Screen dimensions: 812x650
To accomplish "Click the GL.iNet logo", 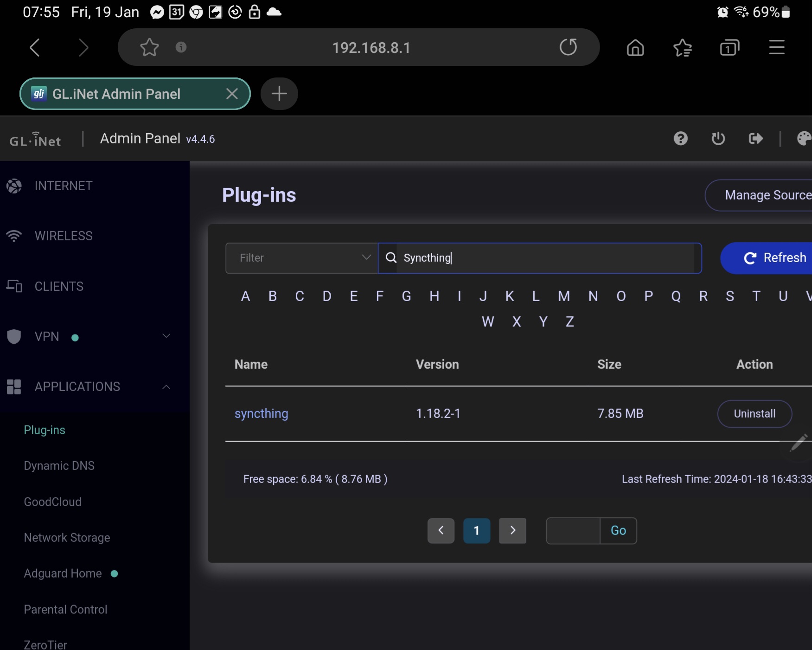I will click(x=35, y=139).
